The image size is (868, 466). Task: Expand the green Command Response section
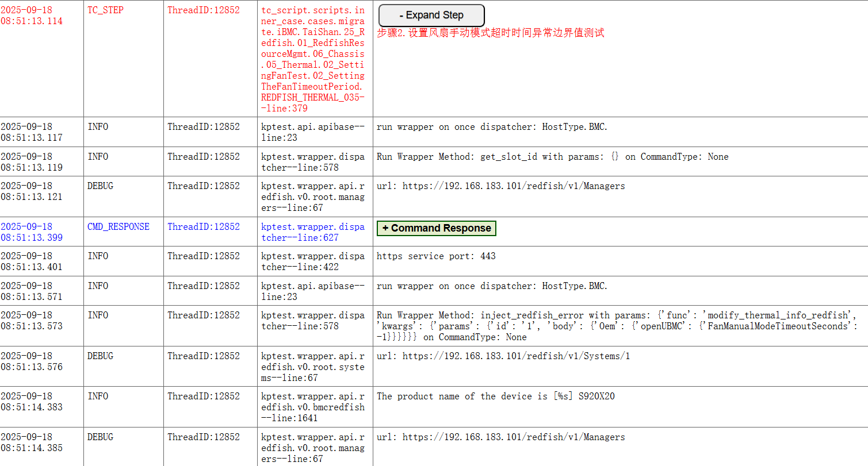(x=436, y=228)
